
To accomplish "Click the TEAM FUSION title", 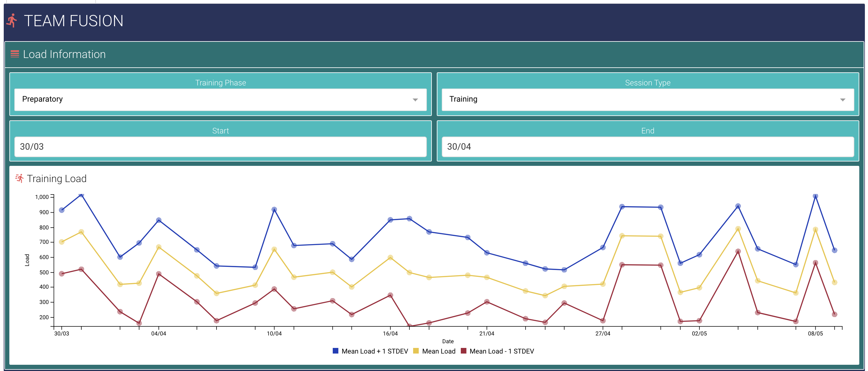I will coord(74,21).
